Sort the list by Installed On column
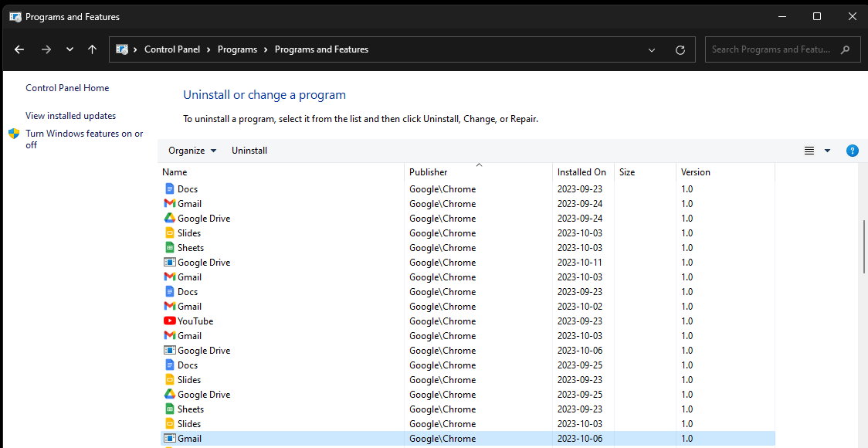The height and width of the screenshot is (448, 868). pyautogui.click(x=581, y=172)
